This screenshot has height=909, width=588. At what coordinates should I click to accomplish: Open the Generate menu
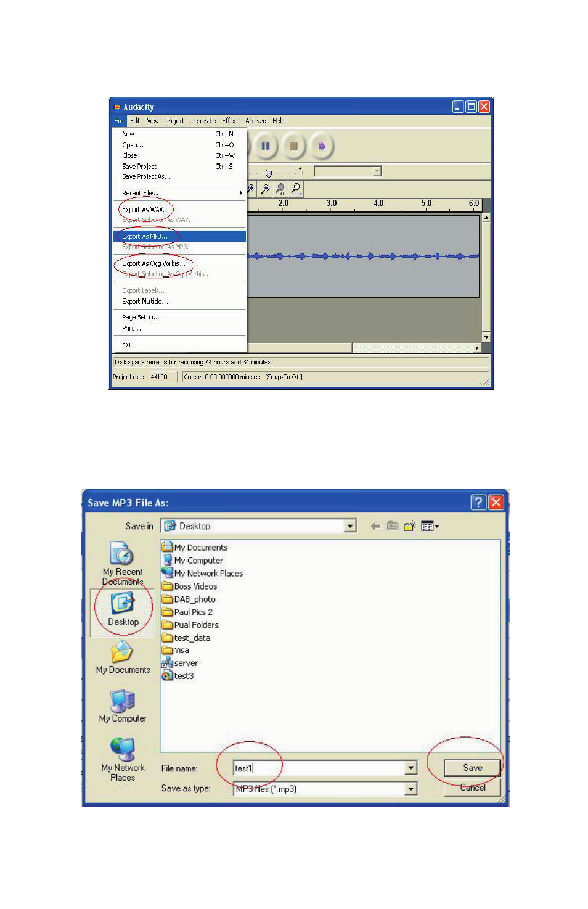pyautogui.click(x=203, y=121)
